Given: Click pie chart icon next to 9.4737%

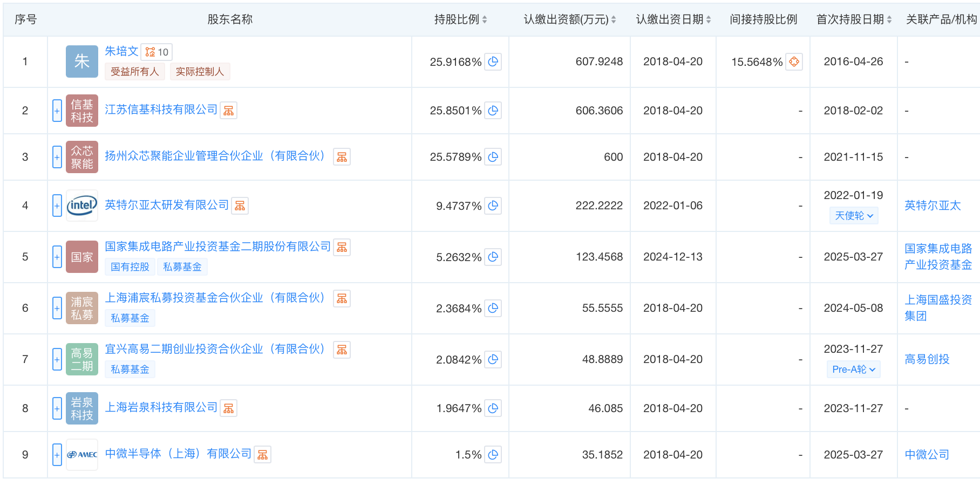Looking at the screenshot, I should [x=493, y=206].
